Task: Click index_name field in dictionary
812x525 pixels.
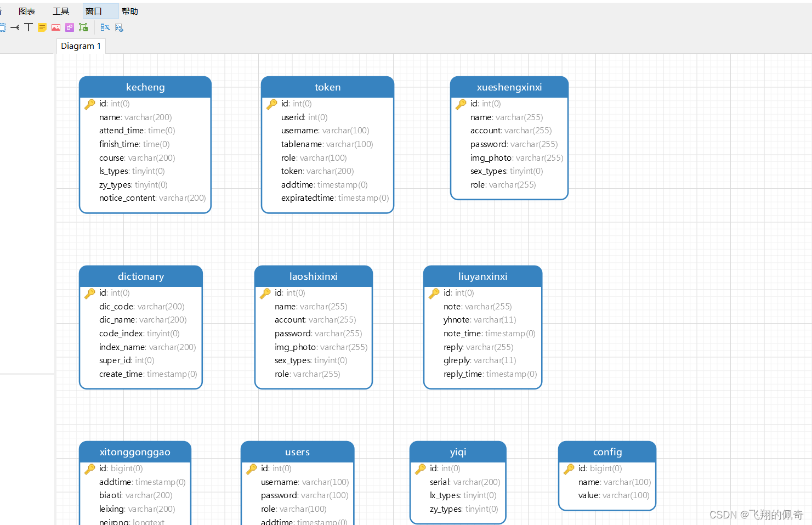Action: pyautogui.click(x=147, y=347)
